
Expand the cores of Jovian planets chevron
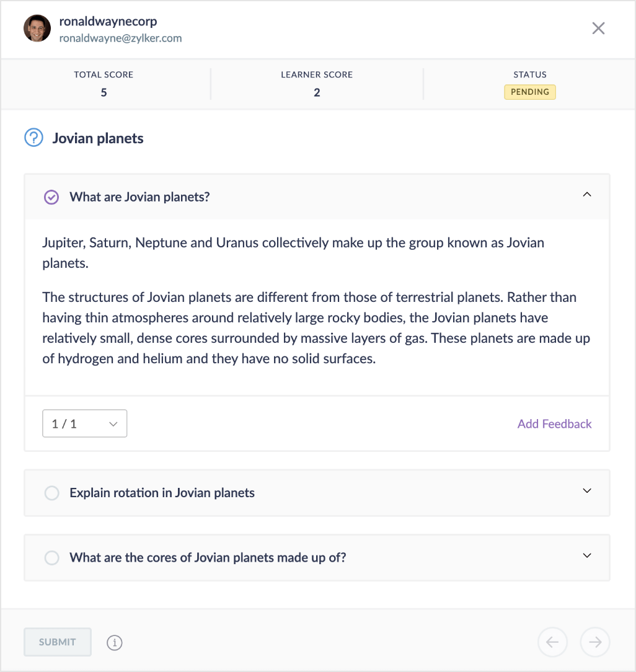coord(587,555)
